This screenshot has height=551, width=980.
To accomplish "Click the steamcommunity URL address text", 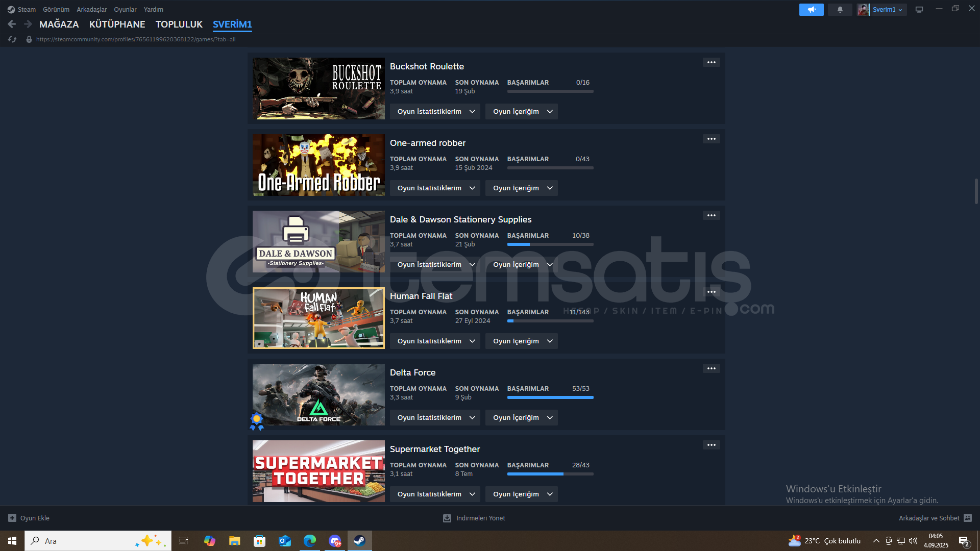I will tap(136, 39).
